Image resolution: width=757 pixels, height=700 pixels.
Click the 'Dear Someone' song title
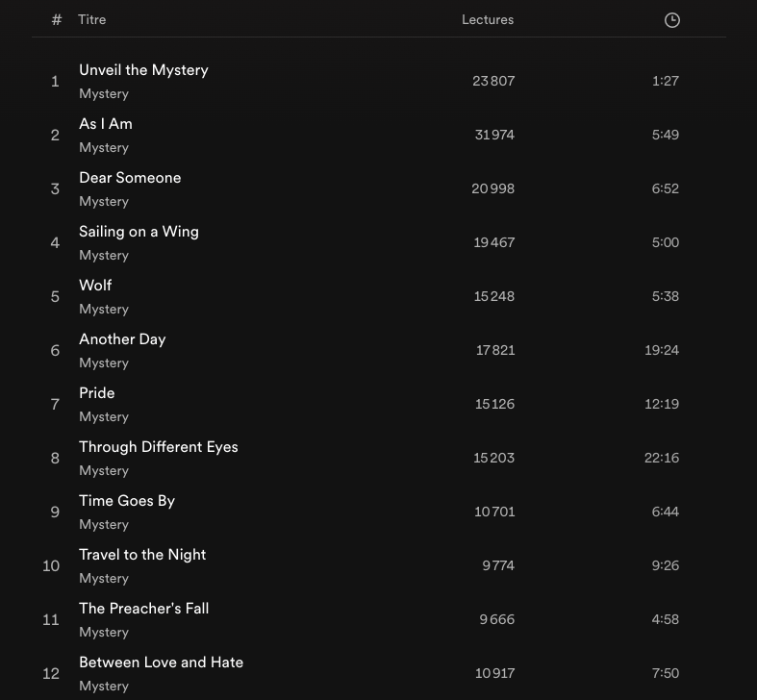pos(130,178)
